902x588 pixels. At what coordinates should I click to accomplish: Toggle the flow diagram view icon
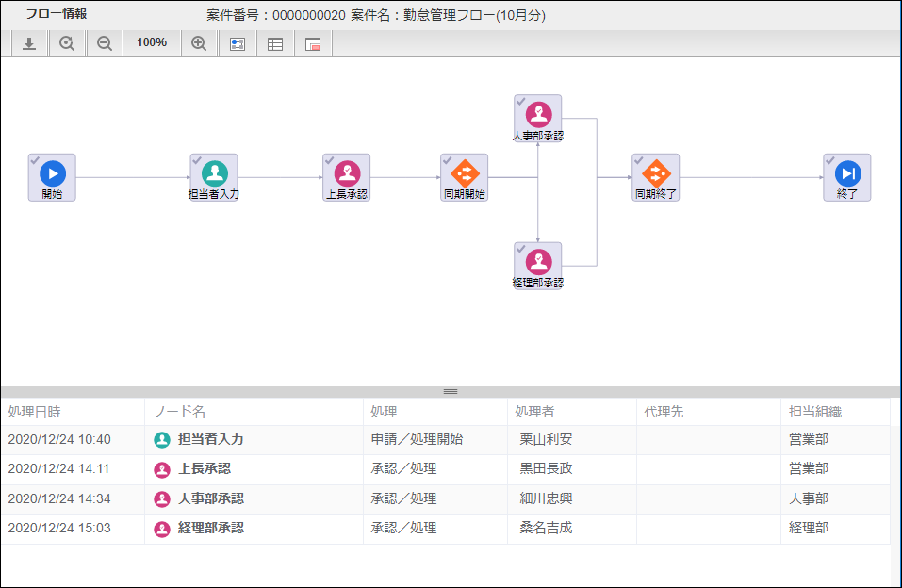click(238, 43)
